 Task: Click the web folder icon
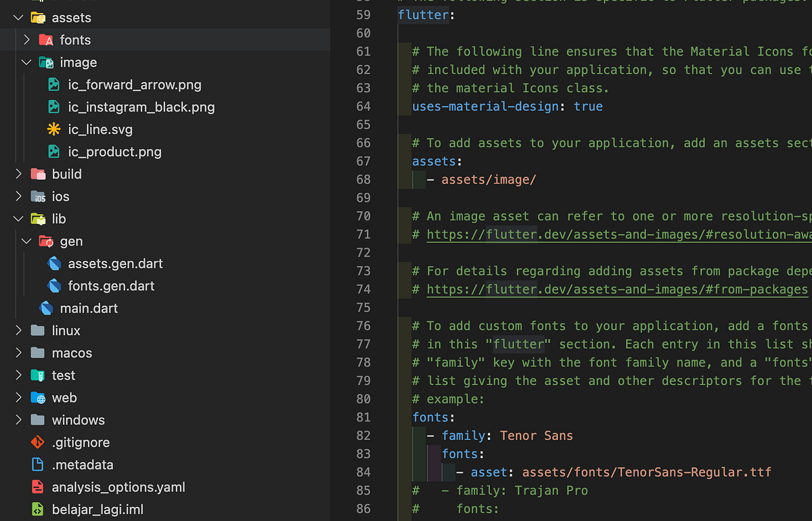(38, 397)
